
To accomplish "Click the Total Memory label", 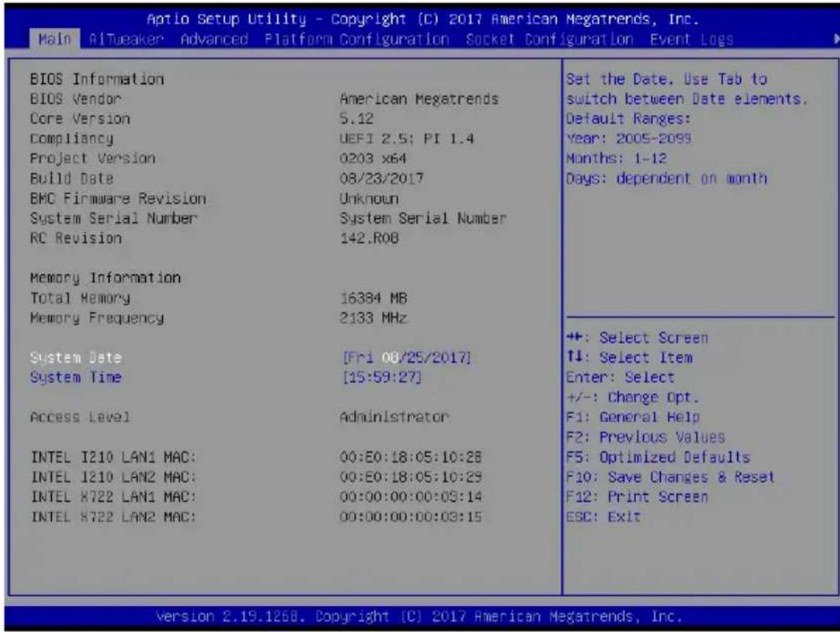I will coord(79,298).
